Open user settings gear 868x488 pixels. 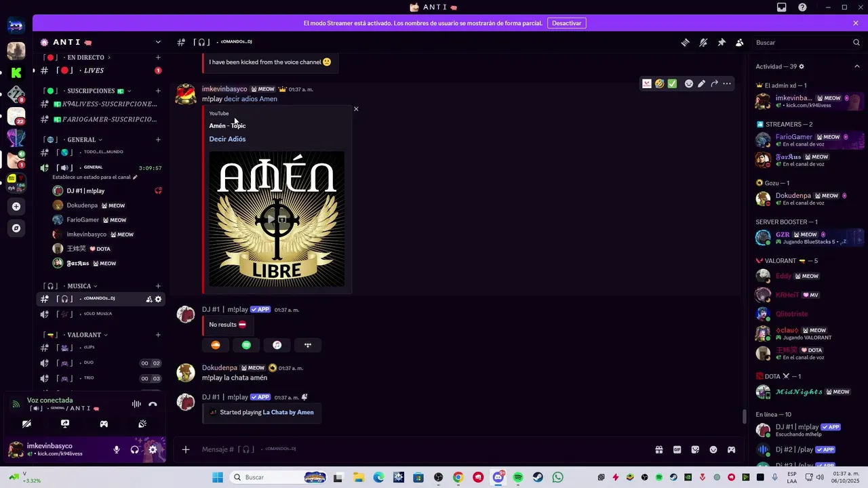tap(153, 449)
